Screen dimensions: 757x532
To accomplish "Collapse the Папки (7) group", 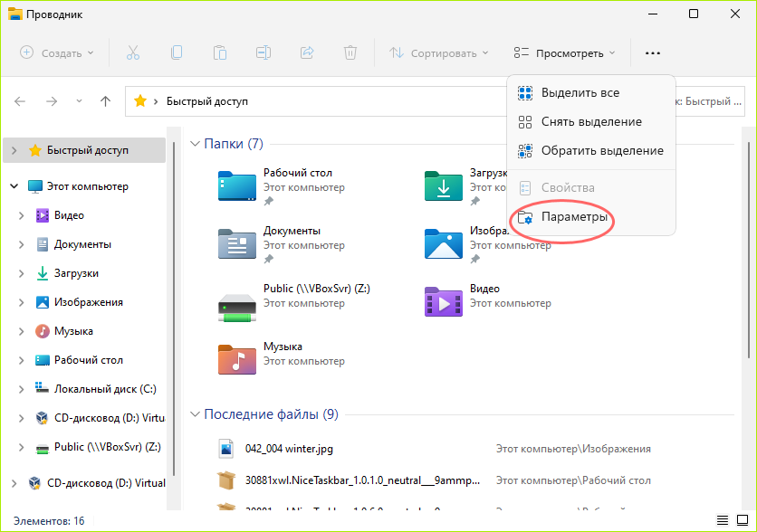I will coord(195,144).
